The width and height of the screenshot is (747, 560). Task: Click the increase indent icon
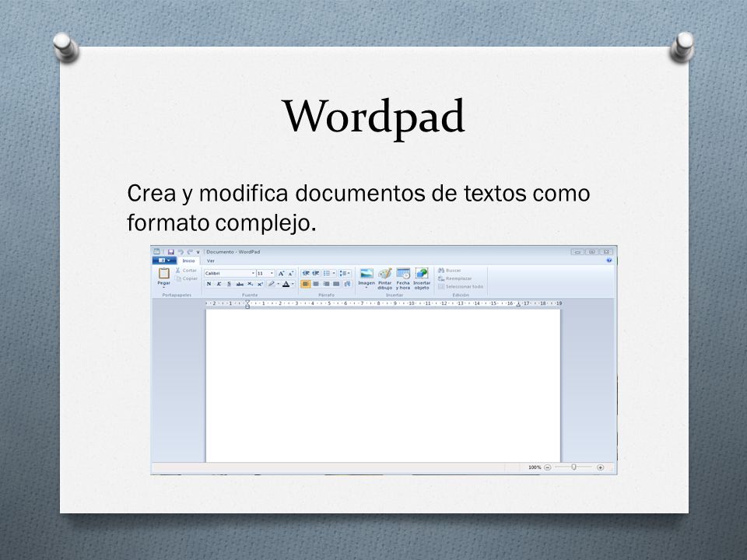pos(316,273)
